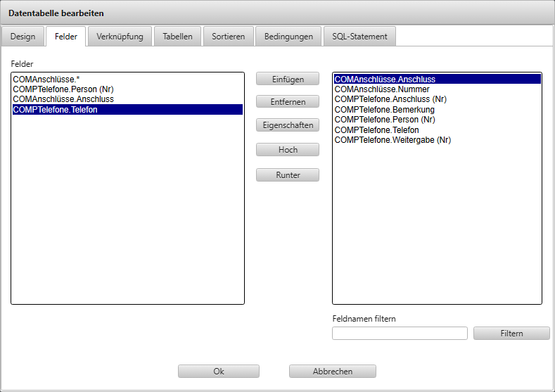Click the Einfügen button
The width and height of the screenshot is (555, 392).
(288, 79)
